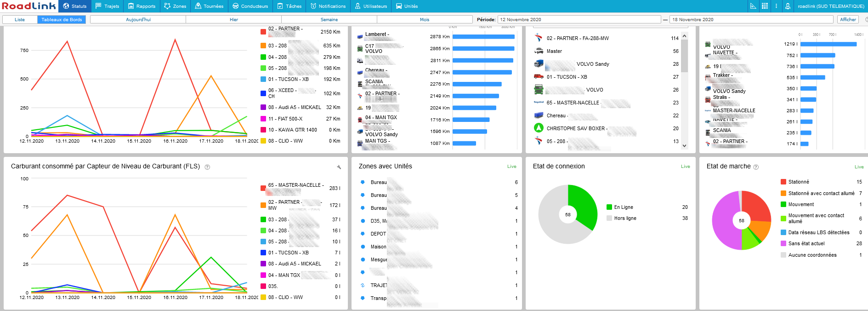
Task: Open the Conducteurs tab
Action: (250, 6)
